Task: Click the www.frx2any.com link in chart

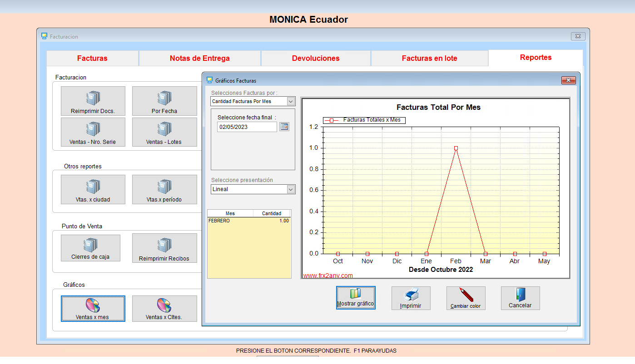Action: (328, 275)
